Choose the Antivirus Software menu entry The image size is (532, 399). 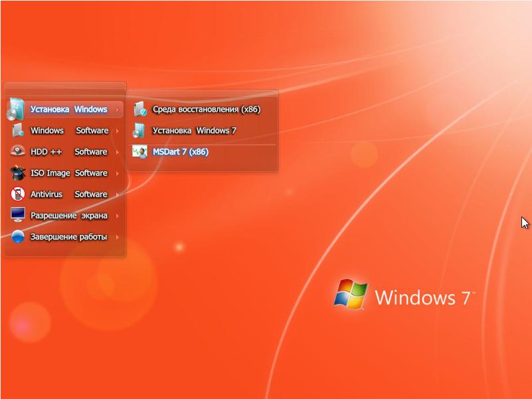[65, 194]
